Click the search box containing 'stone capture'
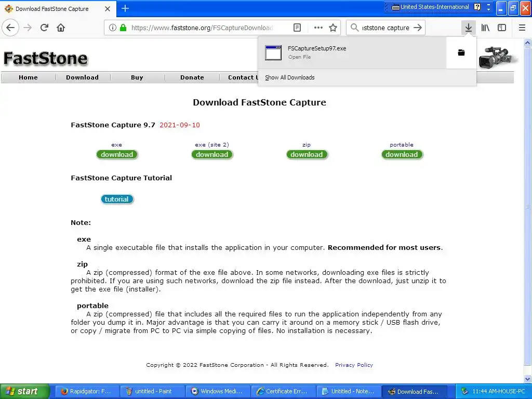 [386, 28]
